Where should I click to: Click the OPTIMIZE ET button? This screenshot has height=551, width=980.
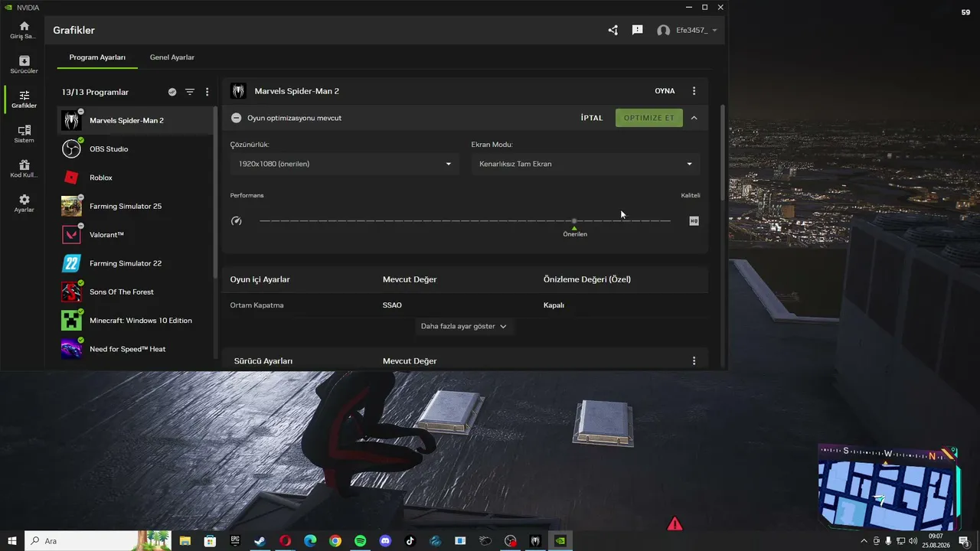coord(649,118)
